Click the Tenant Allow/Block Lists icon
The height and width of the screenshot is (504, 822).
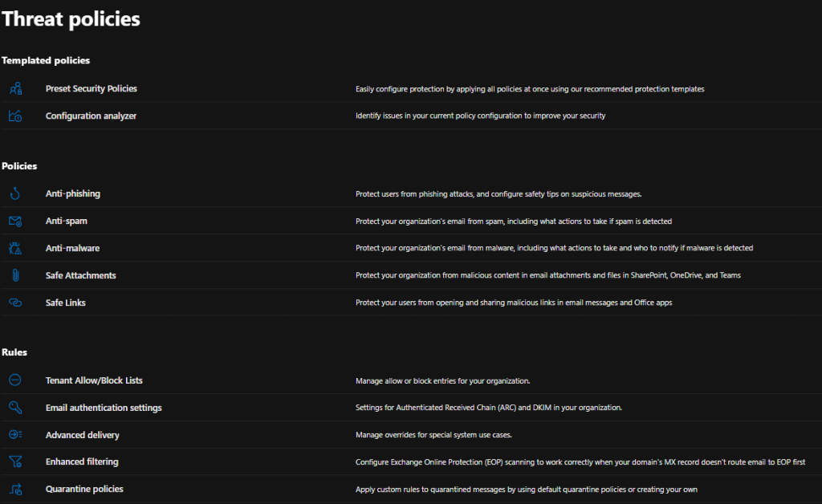tap(15, 380)
